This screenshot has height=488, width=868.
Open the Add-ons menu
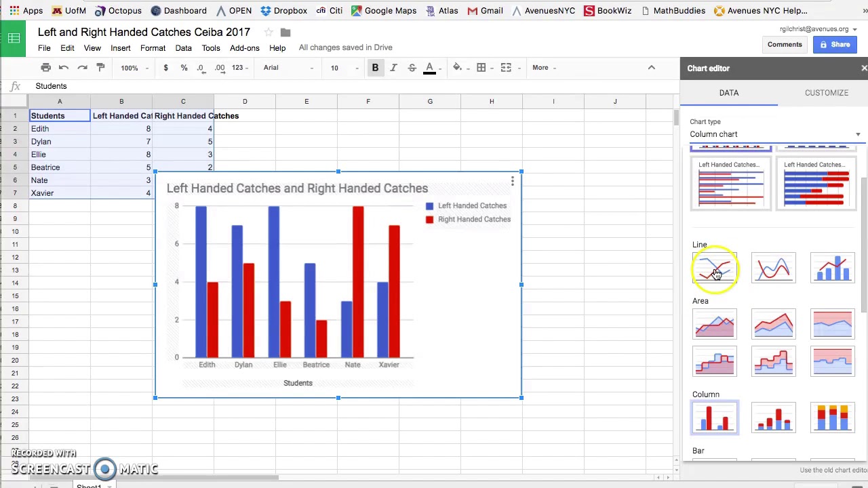245,47
